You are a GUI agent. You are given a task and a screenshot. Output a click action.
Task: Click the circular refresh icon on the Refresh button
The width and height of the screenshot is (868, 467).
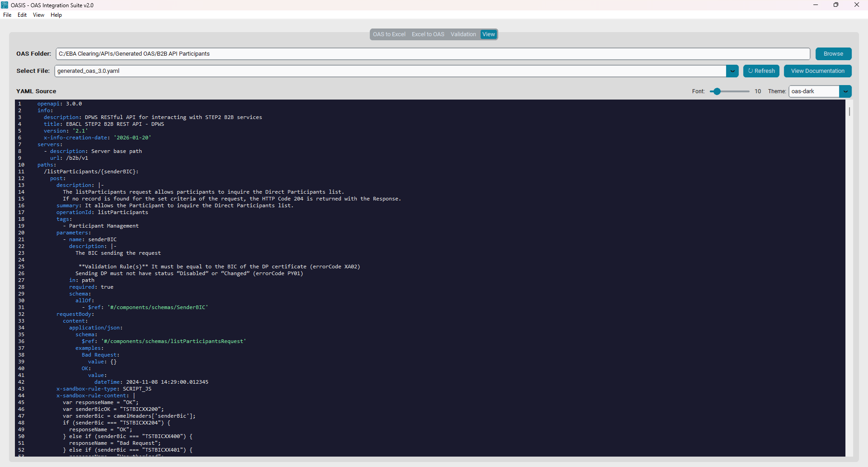(x=750, y=71)
